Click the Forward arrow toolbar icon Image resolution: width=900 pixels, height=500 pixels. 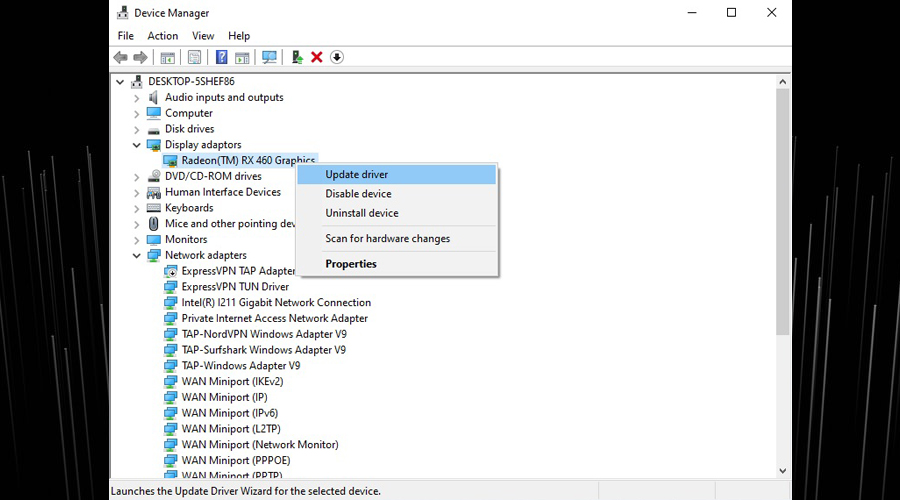[140, 57]
